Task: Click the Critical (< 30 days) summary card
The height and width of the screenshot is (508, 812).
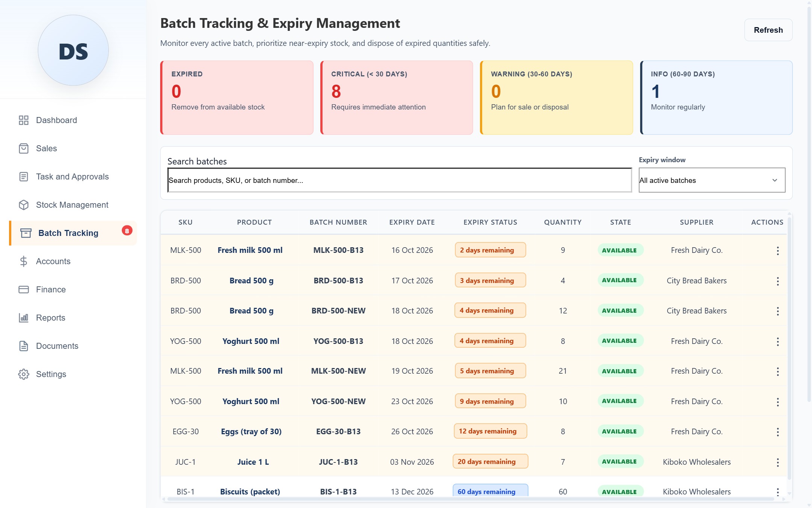Action: click(x=397, y=98)
